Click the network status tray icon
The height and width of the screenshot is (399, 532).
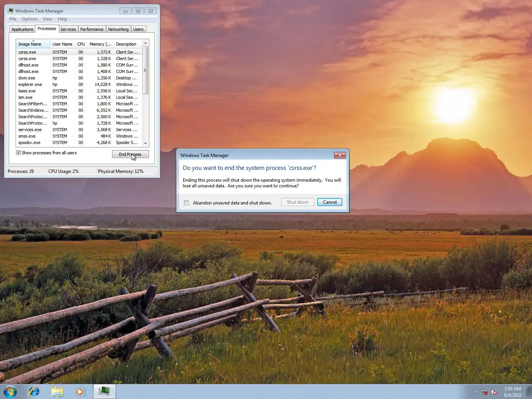tap(484, 392)
